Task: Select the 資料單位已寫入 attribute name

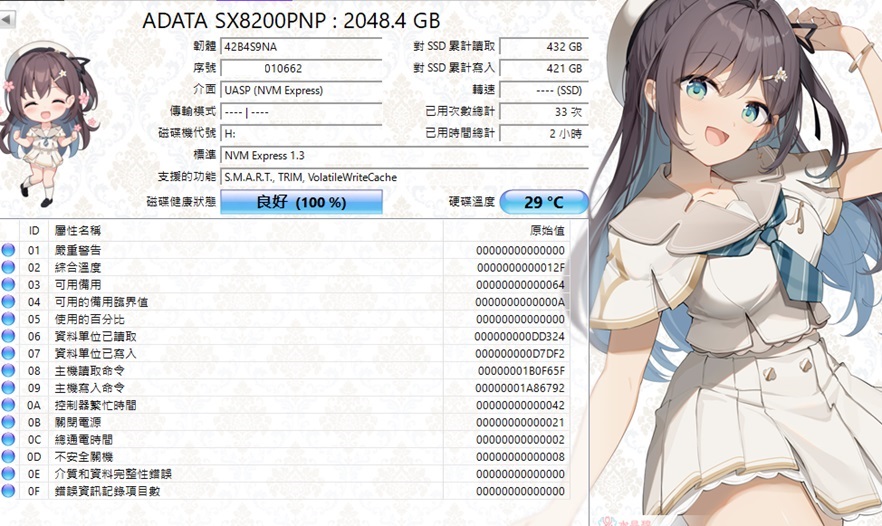Action: (x=96, y=353)
